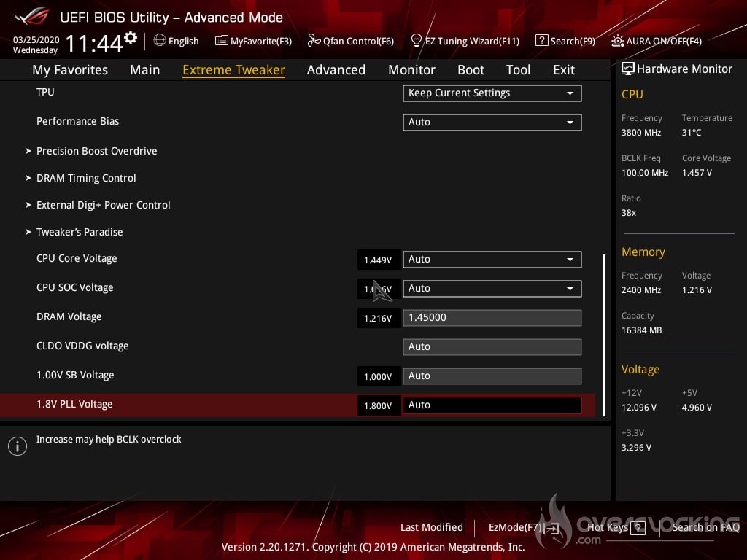This screenshot has width=747, height=560.
Task: Click the EzMode switch arrow icon
Action: pos(553,528)
